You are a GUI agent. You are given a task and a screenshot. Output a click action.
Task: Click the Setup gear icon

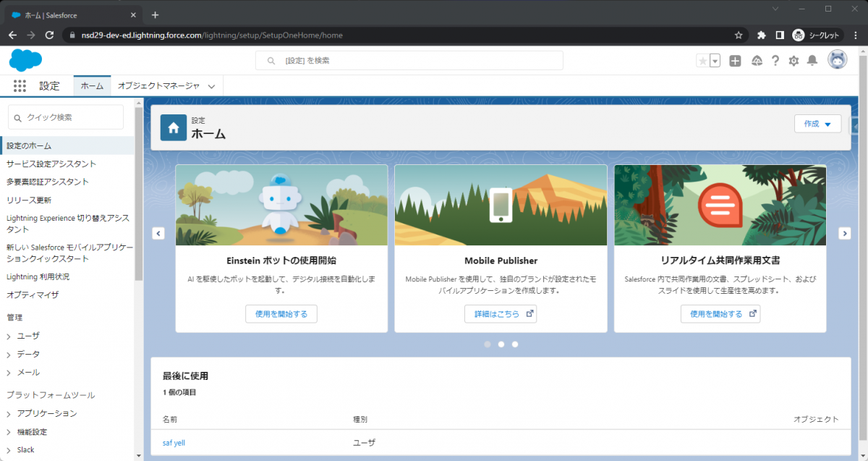(x=793, y=60)
